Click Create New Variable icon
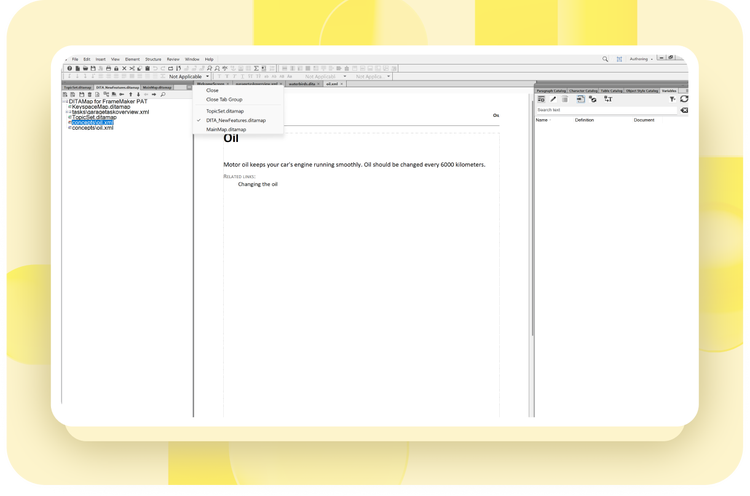Image resolution: width=750 pixels, height=496 pixels. tap(541, 99)
